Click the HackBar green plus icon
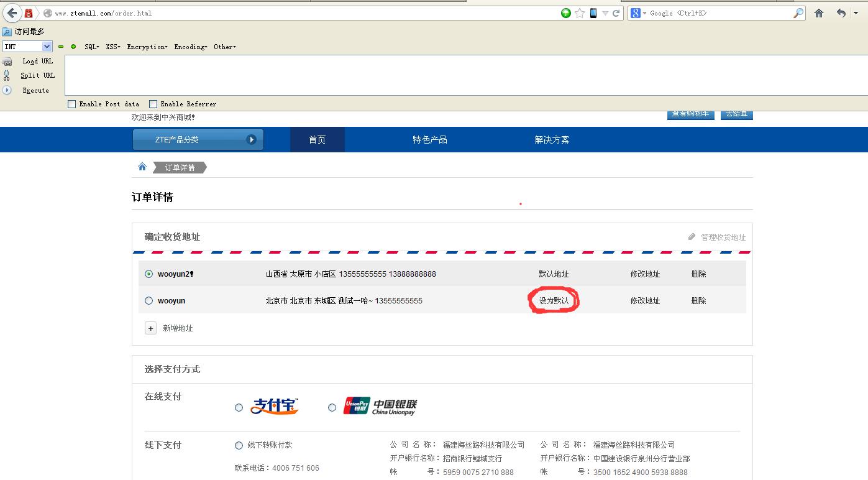Viewport: 868px width, 480px height. (73, 47)
